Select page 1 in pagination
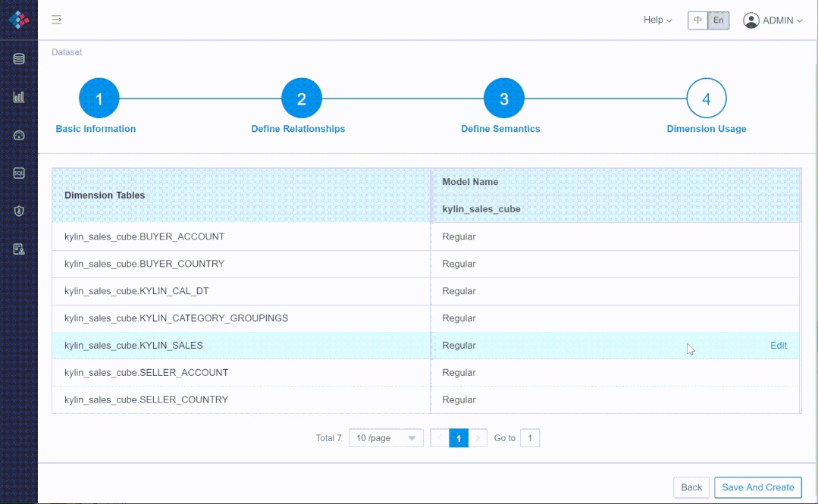Viewport: 818px width, 504px height. [x=459, y=438]
